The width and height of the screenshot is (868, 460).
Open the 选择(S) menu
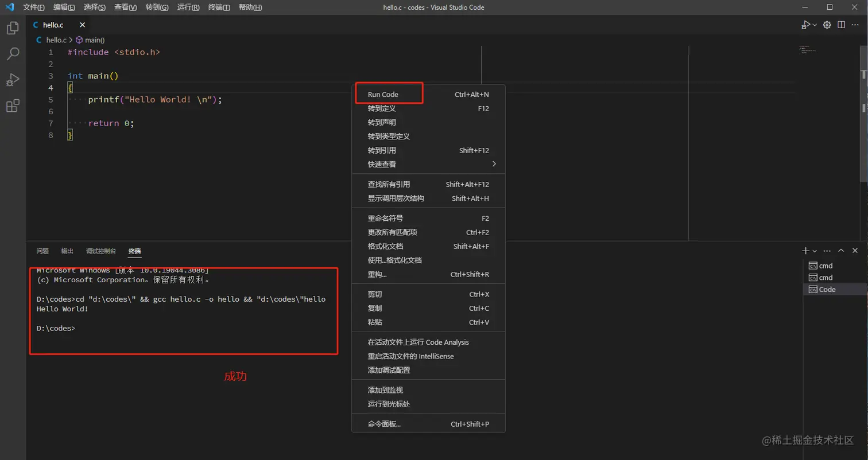click(95, 7)
